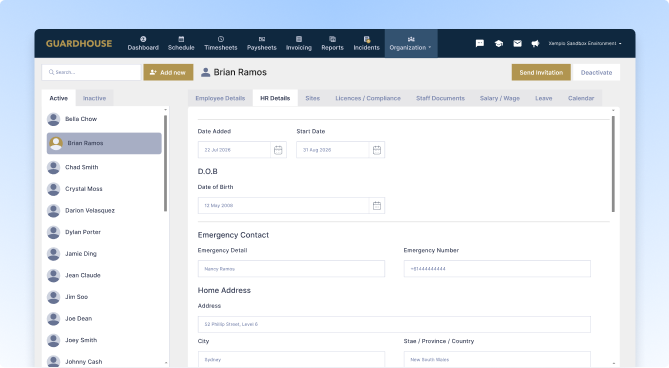Switch to the Active employees tab
The height and width of the screenshot is (368, 669).
point(58,98)
